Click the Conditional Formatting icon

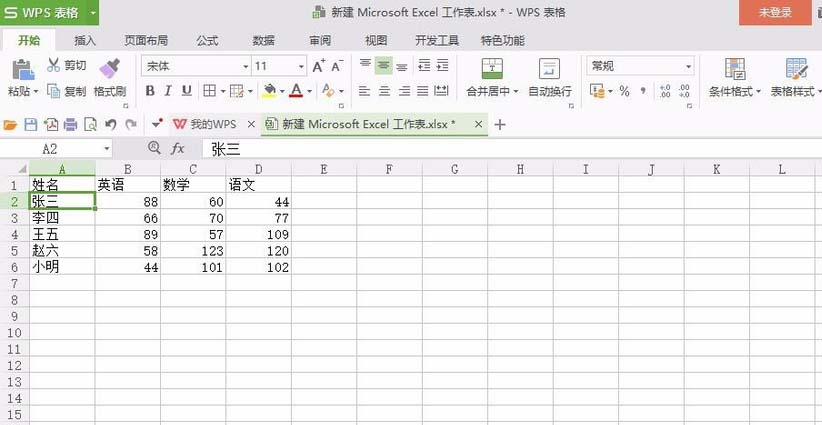click(x=735, y=69)
